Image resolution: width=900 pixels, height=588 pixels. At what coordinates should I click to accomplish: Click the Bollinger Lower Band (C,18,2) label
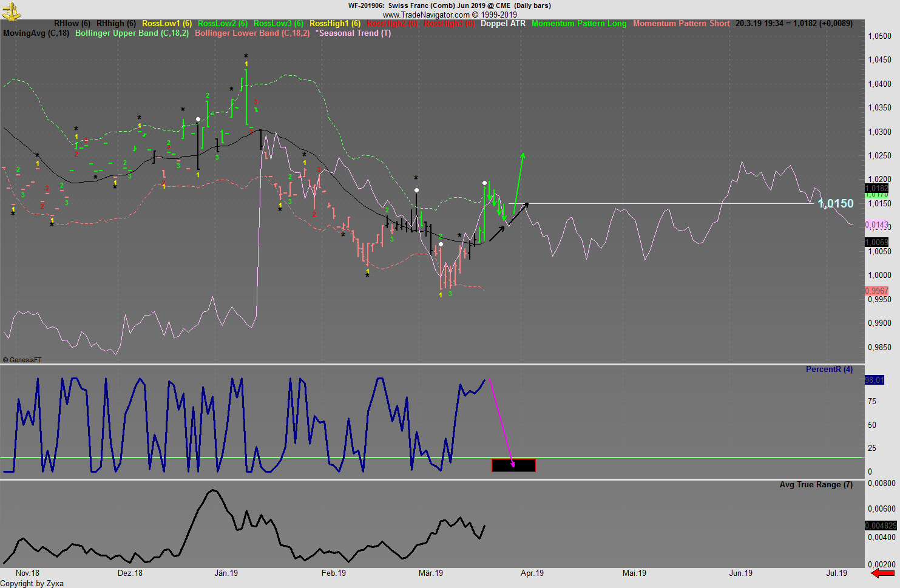(252, 33)
